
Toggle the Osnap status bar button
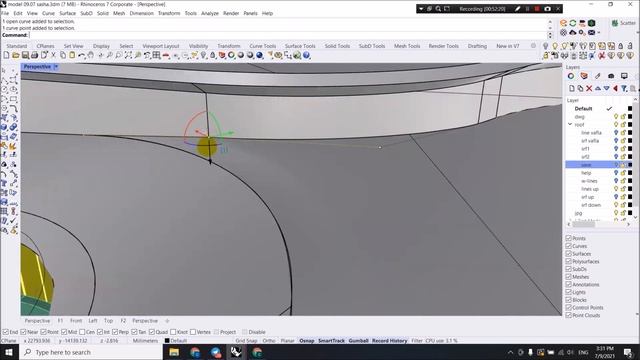pyautogui.click(x=307, y=340)
